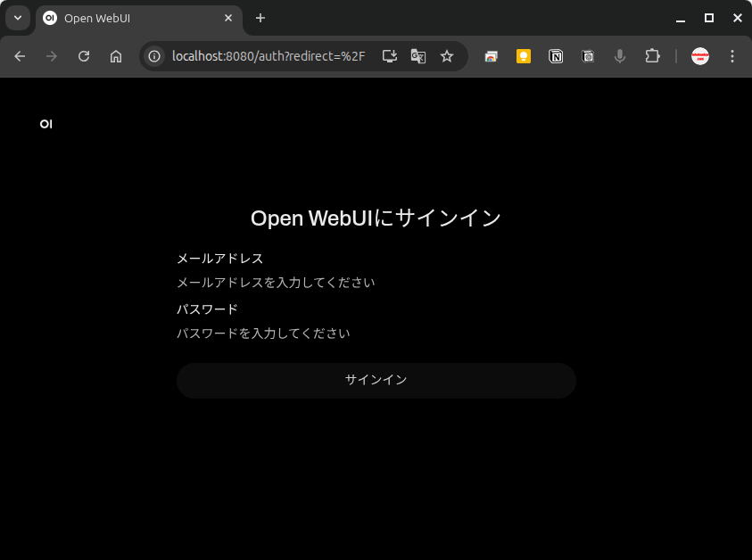Close the Open WebUI tab
Image resolution: width=752 pixels, height=560 pixels.
click(x=228, y=18)
